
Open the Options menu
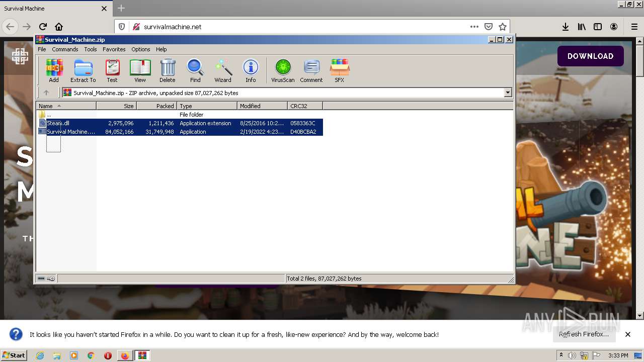pyautogui.click(x=141, y=49)
